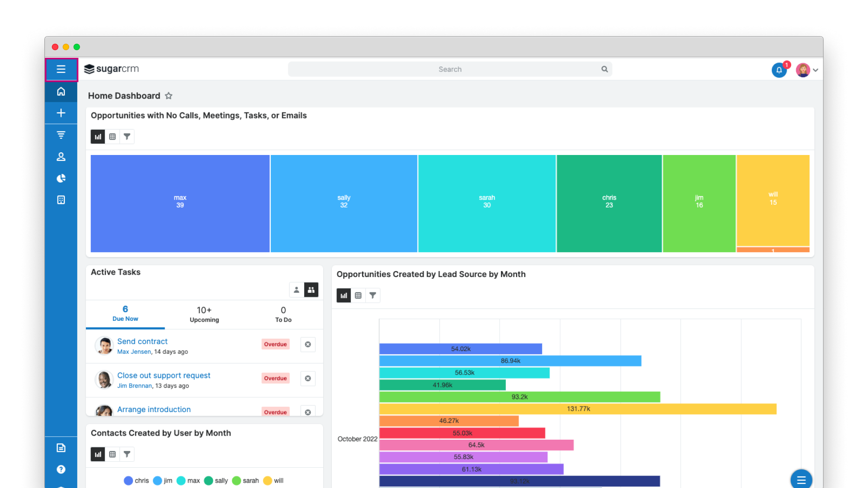Open the accounts building icon in sidebar
The height and width of the screenshot is (488, 868).
coord(61,200)
